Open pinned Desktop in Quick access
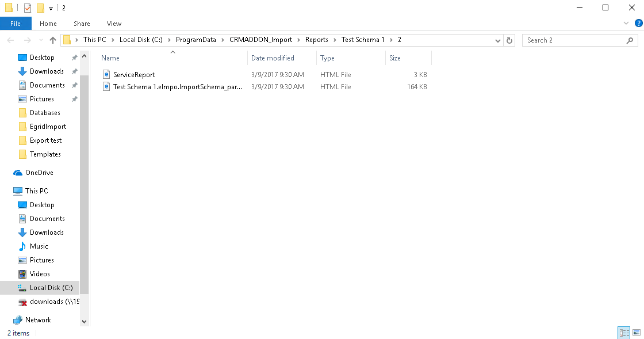Screen dimensions: 644x339 tap(42, 58)
